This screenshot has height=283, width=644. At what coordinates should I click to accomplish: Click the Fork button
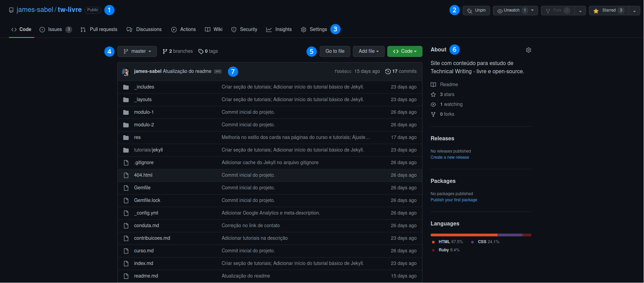pos(558,11)
